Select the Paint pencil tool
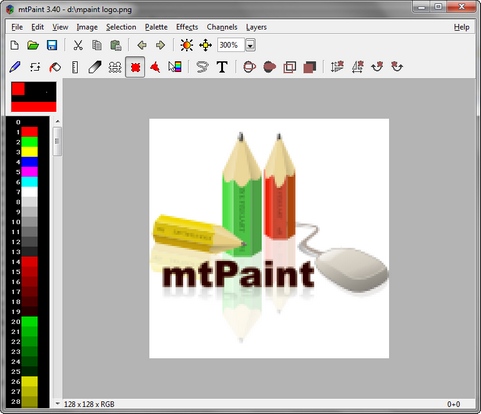This screenshot has height=414, width=481. [15, 67]
